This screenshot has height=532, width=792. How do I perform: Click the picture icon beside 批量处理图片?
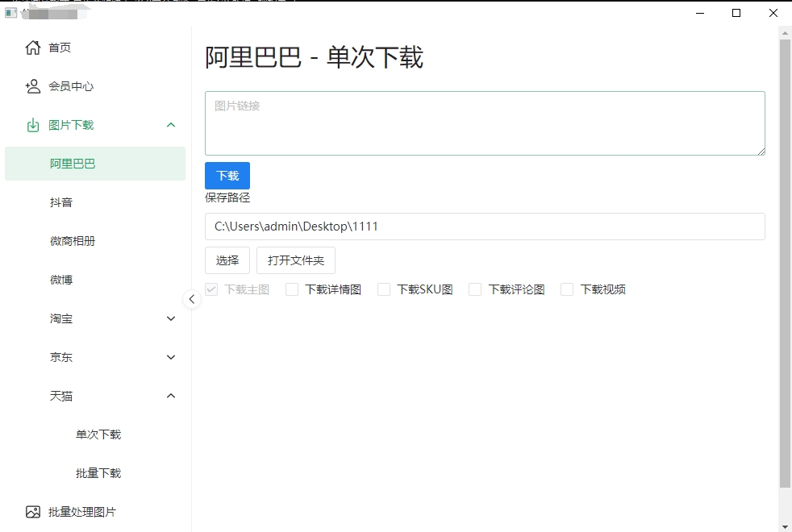[33, 512]
